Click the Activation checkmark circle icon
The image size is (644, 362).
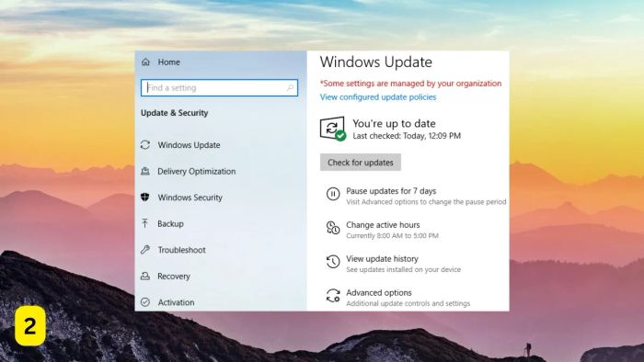pos(145,302)
